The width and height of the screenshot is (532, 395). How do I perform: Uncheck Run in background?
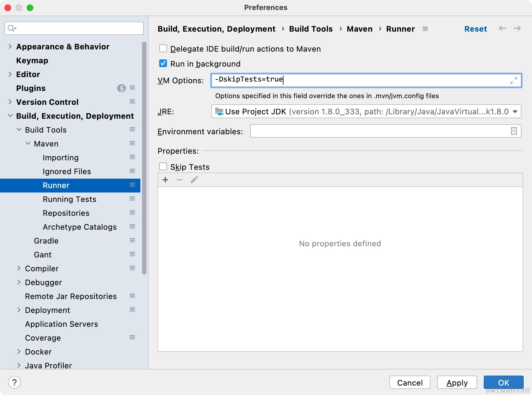163,64
